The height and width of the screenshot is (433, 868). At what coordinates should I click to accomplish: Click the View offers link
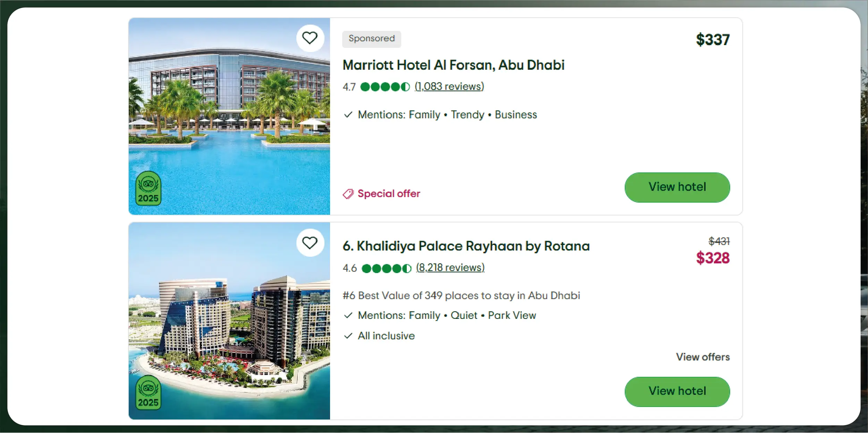click(702, 357)
